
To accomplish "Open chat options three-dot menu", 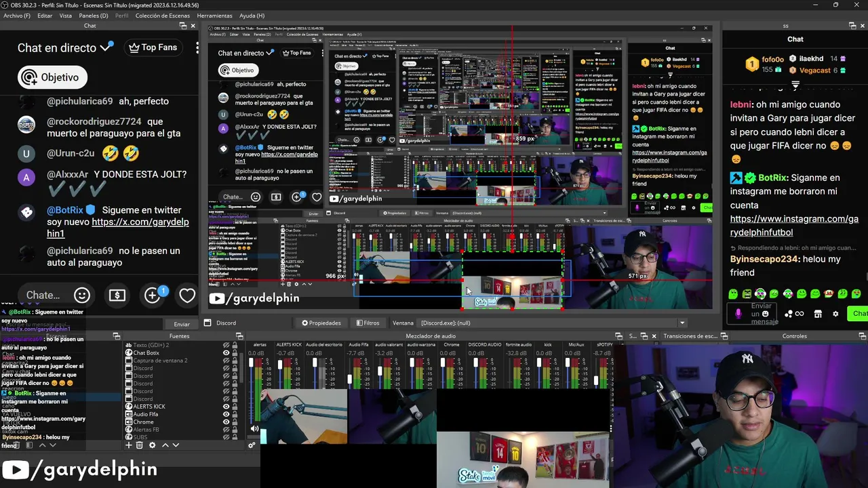I will (x=197, y=47).
